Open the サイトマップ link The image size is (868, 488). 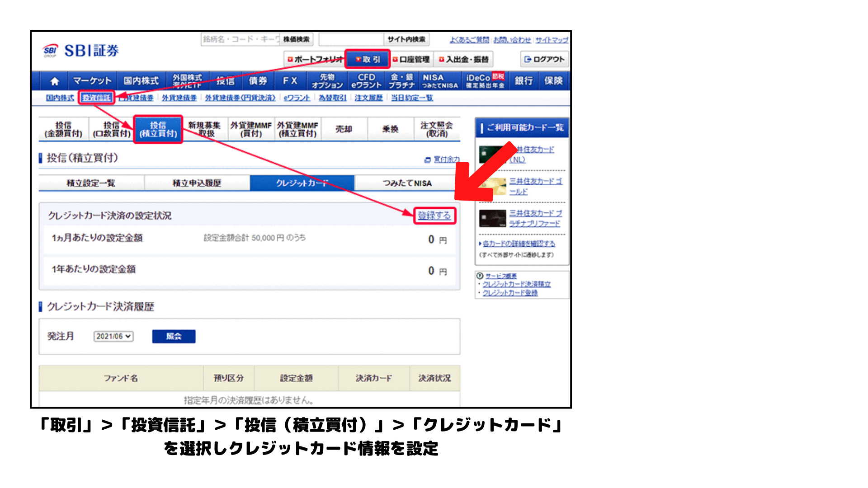[552, 40]
